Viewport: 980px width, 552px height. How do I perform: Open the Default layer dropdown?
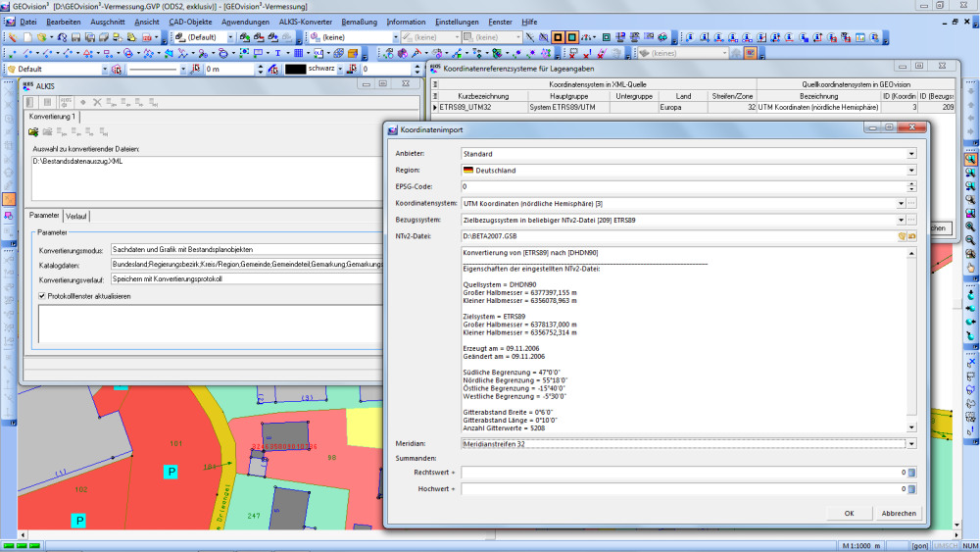tap(105, 70)
